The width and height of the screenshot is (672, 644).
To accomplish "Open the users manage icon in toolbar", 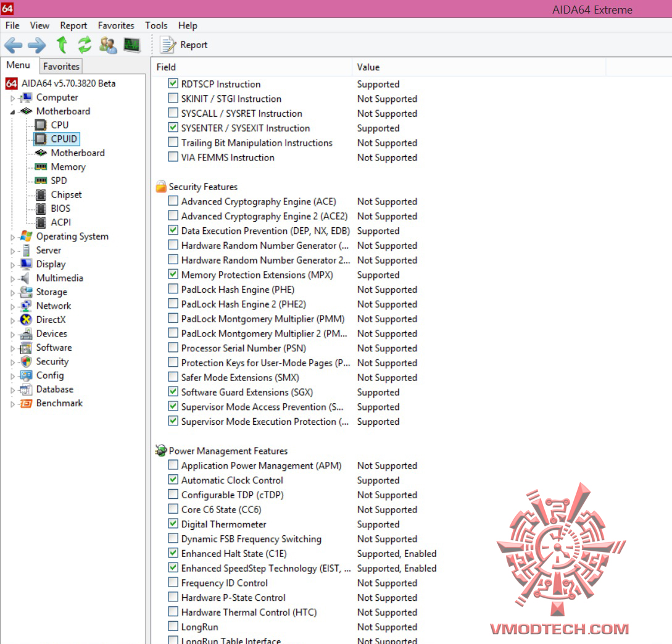I will pos(108,44).
